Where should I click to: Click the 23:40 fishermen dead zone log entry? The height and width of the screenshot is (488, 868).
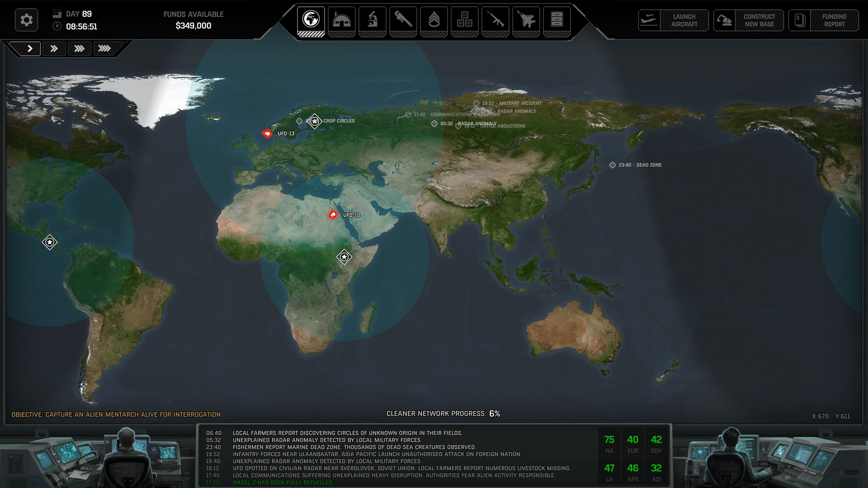[341, 447]
